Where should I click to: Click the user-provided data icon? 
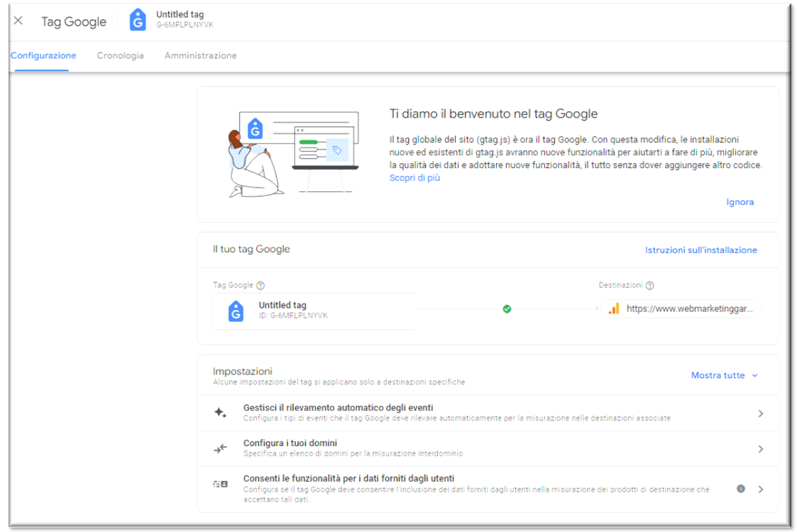(220, 484)
